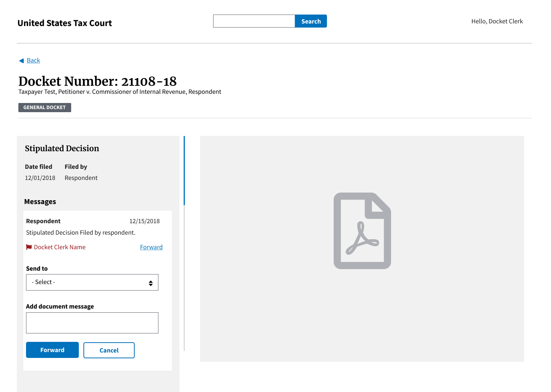The width and height of the screenshot is (551, 392).
Task: Click the Hello, Docket Clerk greeting
Action: coord(497,21)
